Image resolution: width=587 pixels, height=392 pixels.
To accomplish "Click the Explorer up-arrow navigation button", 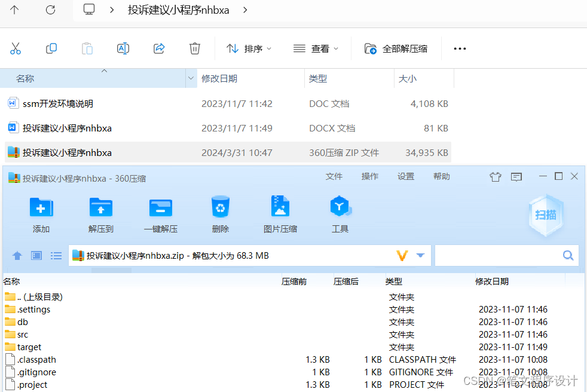I will pyautogui.click(x=14, y=10).
